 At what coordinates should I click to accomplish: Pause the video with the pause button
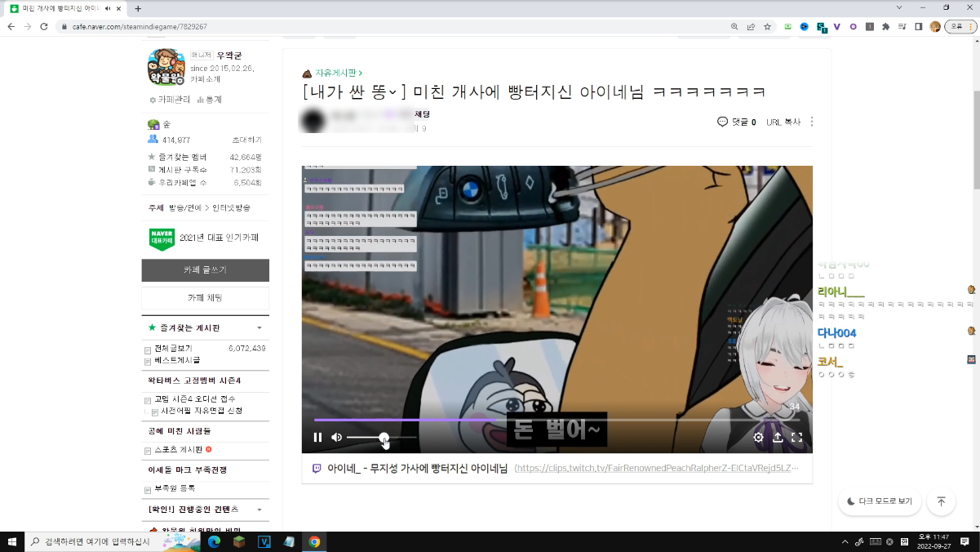tap(318, 438)
